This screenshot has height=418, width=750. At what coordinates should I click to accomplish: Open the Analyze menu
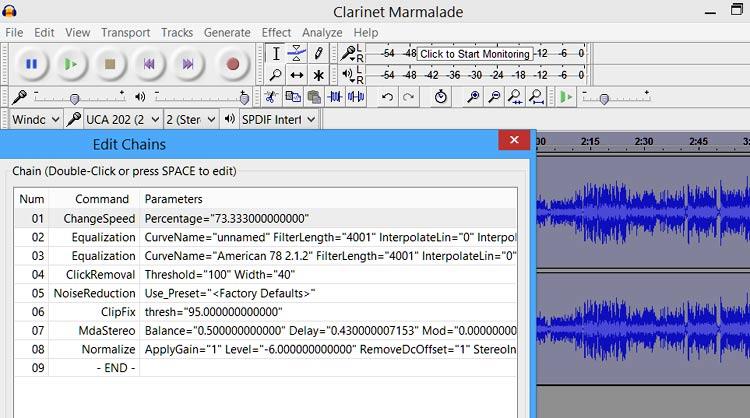tap(322, 32)
